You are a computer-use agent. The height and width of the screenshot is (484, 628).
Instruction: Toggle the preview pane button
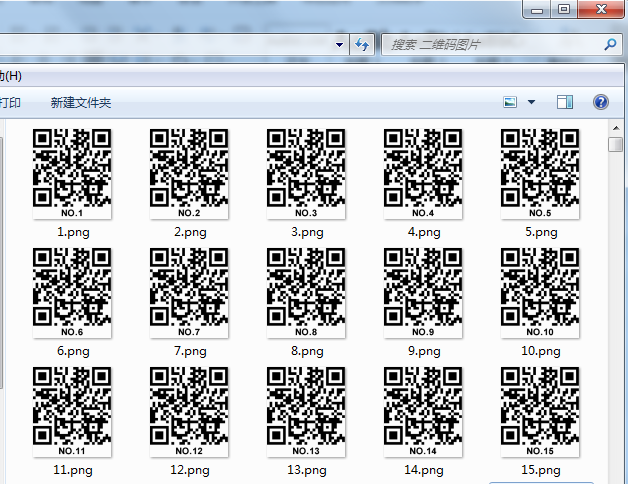(565, 102)
